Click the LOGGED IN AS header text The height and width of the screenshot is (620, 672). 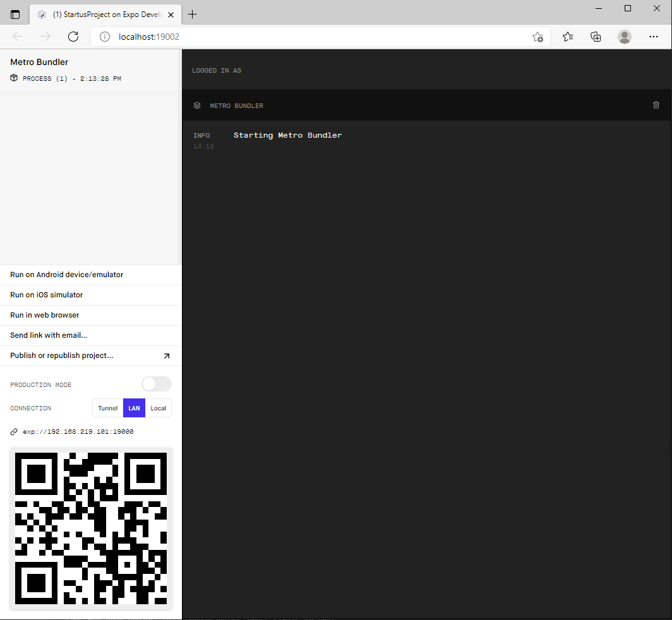tap(217, 70)
